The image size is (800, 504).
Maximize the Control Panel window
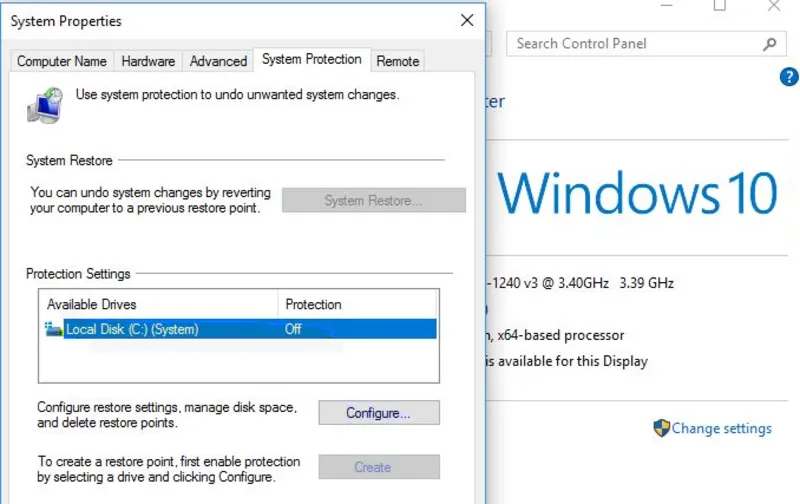tap(720, 6)
